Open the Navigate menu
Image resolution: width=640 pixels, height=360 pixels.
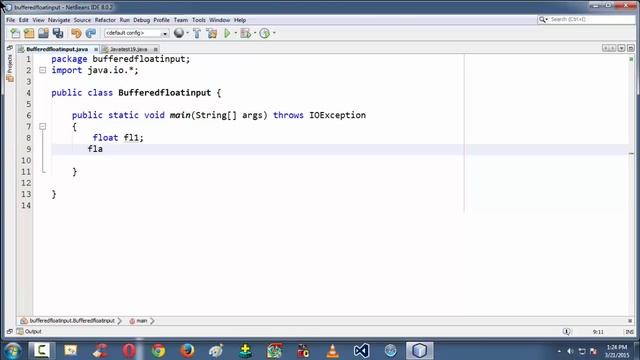tap(59, 20)
